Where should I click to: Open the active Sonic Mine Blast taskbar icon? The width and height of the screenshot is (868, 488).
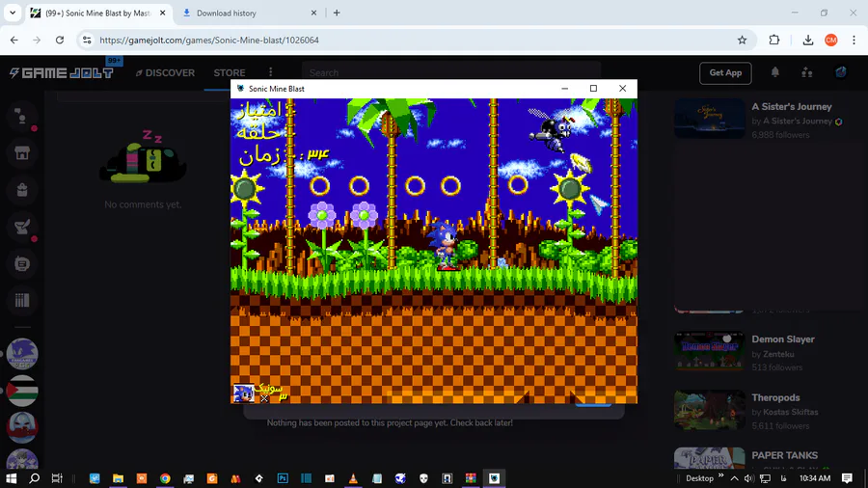pyautogui.click(x=494, y=478)
